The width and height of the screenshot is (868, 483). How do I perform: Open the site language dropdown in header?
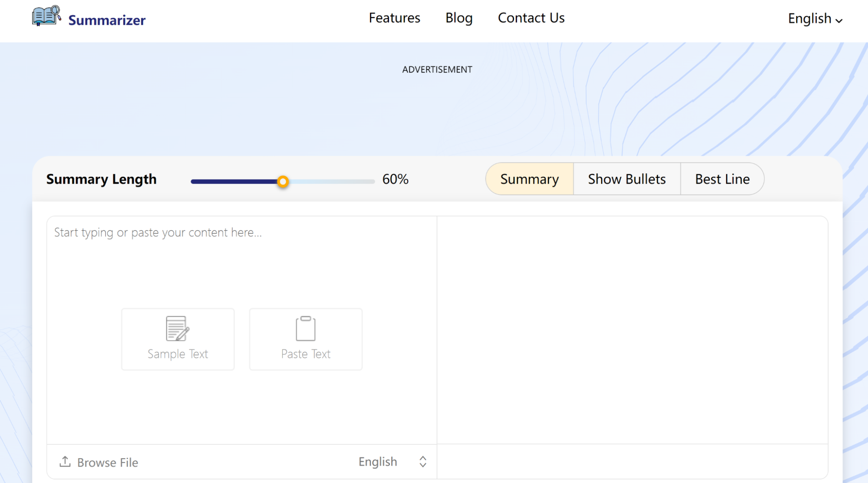click(x=809, y=19)
